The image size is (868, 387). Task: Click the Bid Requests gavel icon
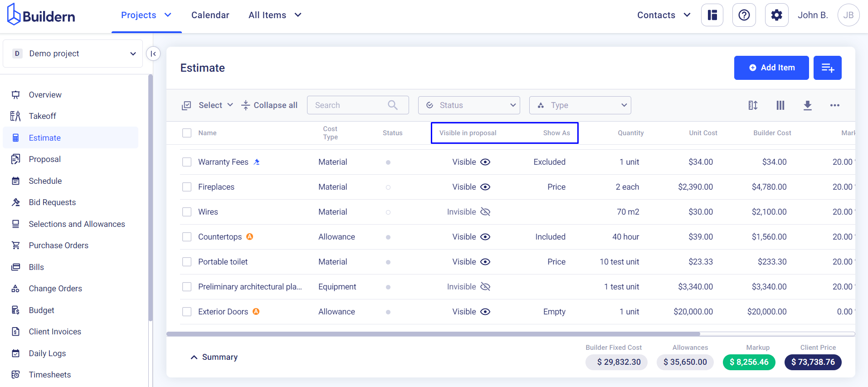(15, 202)
